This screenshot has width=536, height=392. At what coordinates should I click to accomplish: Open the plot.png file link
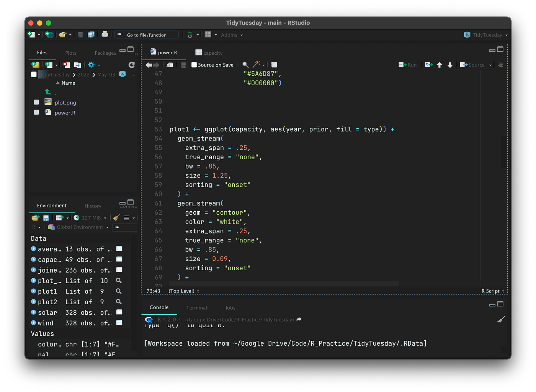pyautogui.click(x=65, y=103)
